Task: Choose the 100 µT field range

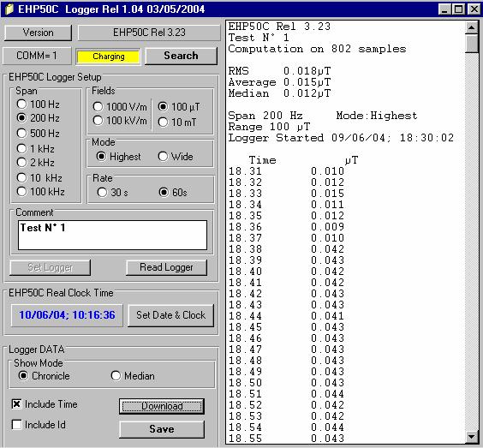Action: [179, 106]
